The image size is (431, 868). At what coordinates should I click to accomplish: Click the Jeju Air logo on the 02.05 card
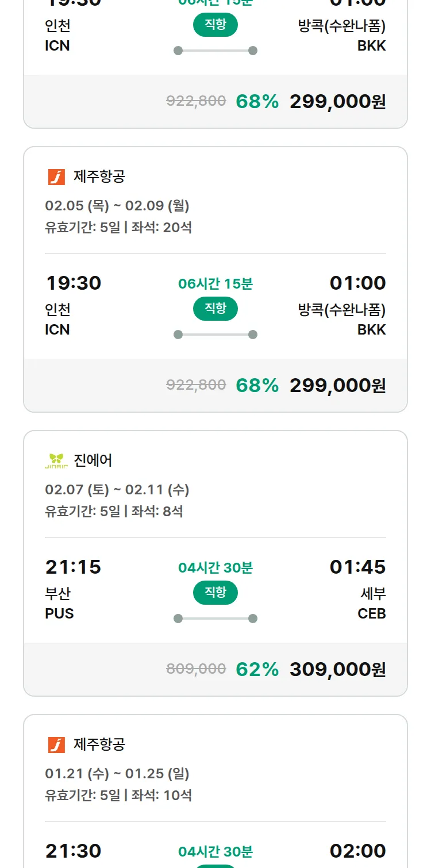point(56,177)
